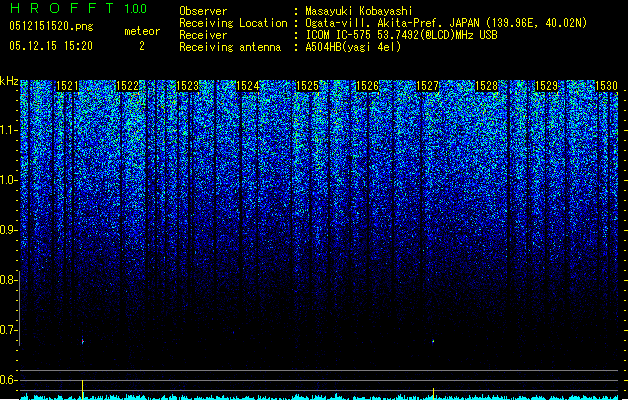Click the time marker 1521
Image resolution: width=629 pixels, height=400 pixels.
click(x=67, y=86)
